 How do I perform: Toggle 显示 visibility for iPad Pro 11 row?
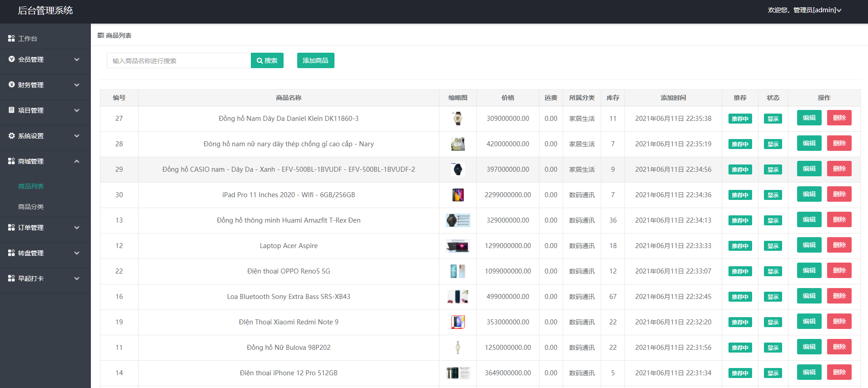(x=773, y=195)
